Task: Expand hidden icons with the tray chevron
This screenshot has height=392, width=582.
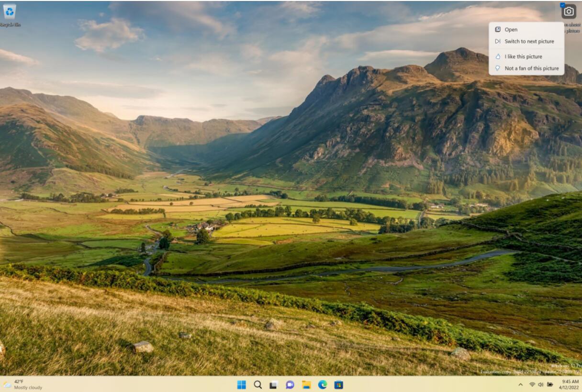Action: coord(521,384)
